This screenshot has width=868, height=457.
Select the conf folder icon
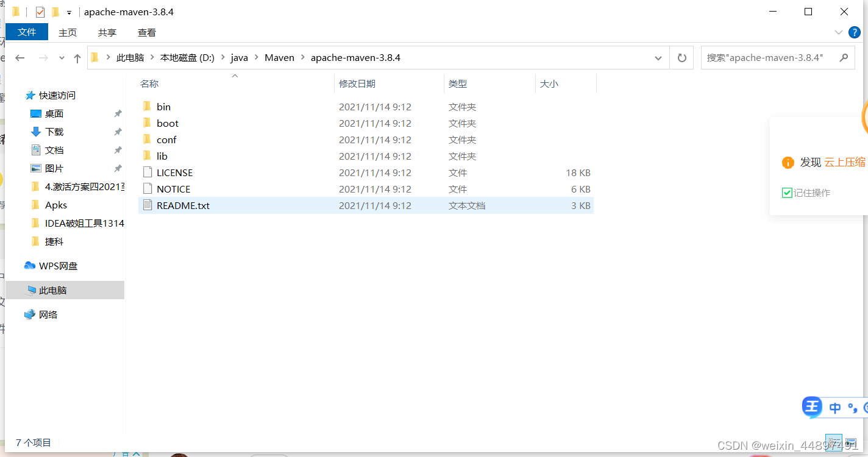coord(147,140)
